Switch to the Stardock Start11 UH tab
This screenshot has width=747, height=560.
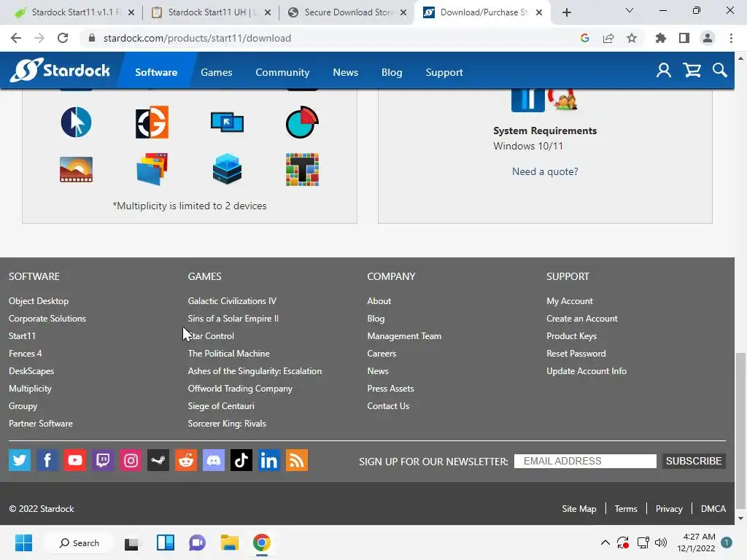pyautogui.click(x=212, y=12)
